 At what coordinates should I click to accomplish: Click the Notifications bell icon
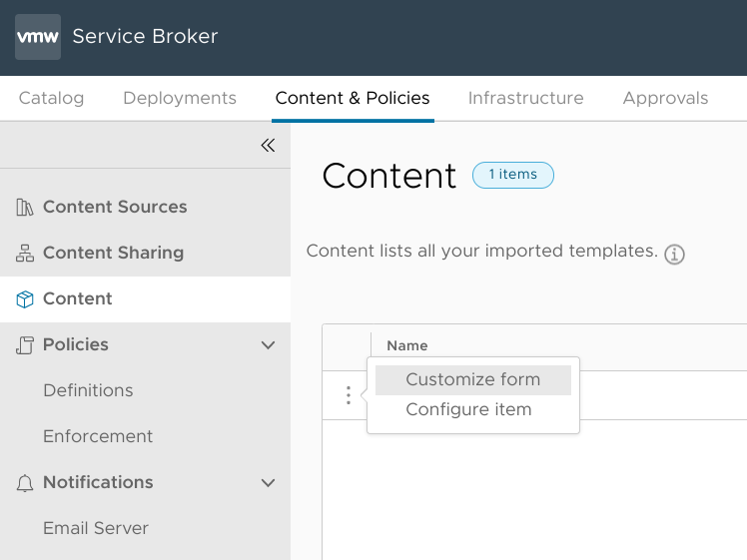coord(25,483)
